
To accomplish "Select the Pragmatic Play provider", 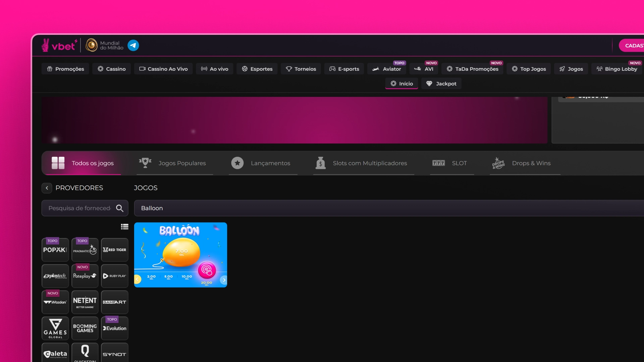I will (85, 250).
